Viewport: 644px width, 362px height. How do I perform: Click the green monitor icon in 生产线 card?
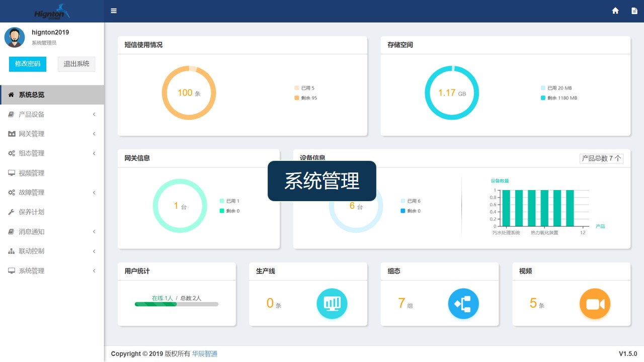[332, 303]
